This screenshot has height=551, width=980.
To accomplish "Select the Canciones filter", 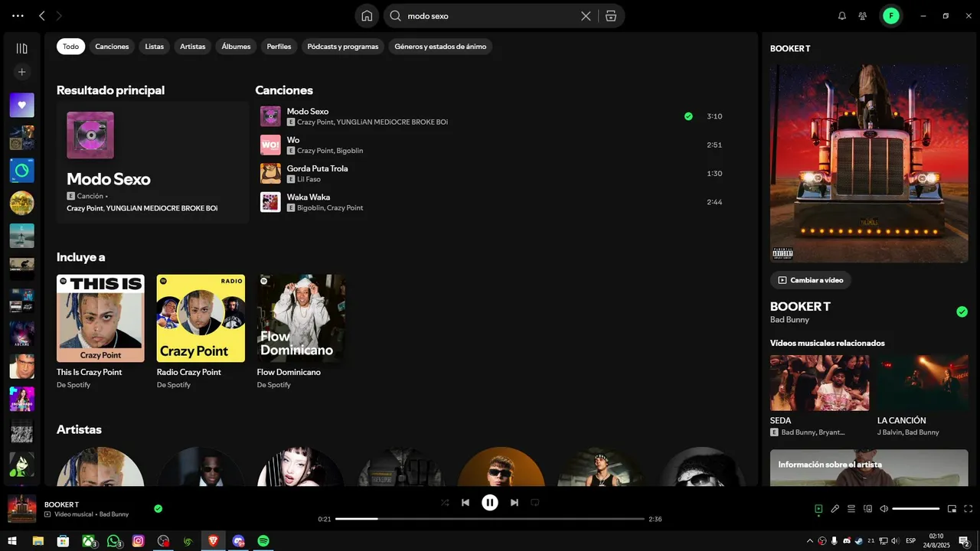I will pos(112,47).
